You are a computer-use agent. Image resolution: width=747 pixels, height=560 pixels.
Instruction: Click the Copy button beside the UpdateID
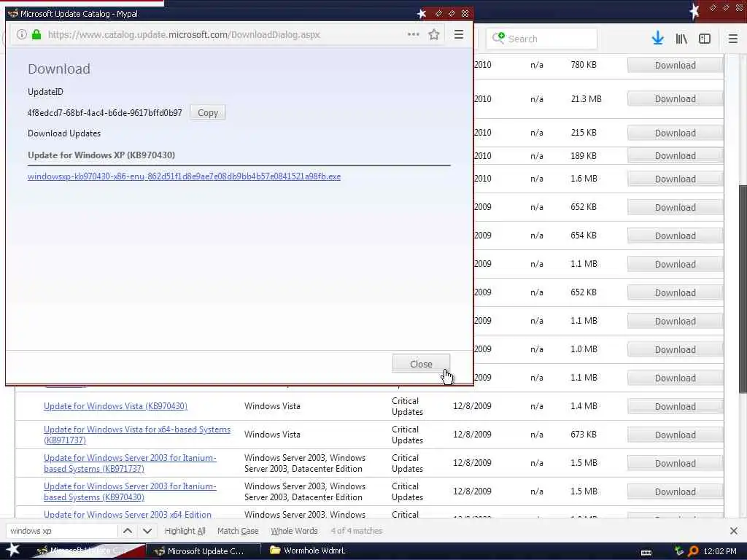tap(208, 113)
